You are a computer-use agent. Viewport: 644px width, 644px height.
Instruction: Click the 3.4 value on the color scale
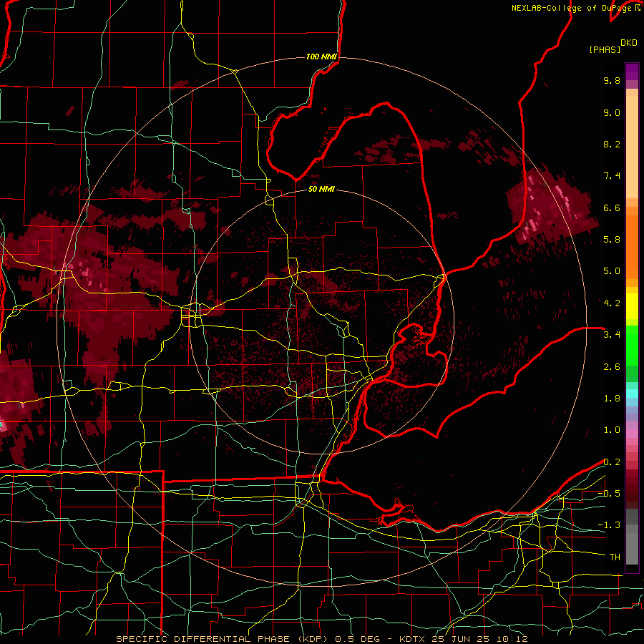612,335
